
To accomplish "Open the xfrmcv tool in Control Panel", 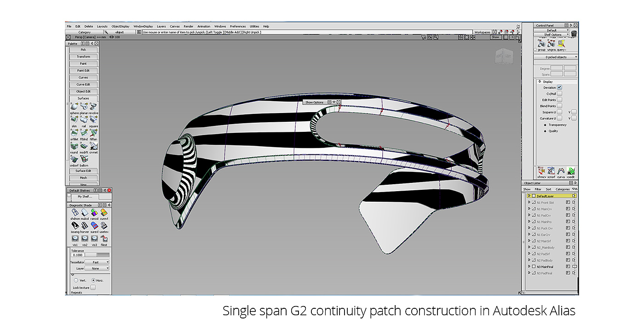I will coord(541,171).
